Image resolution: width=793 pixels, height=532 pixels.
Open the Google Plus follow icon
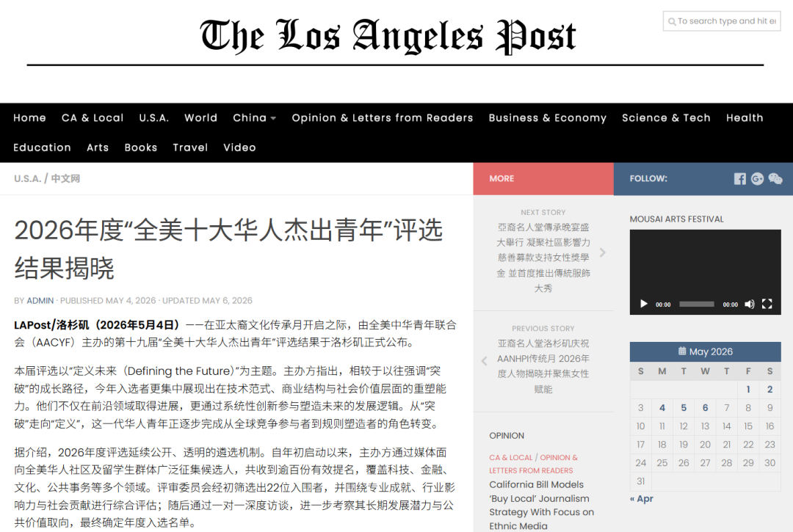point(757,179)
